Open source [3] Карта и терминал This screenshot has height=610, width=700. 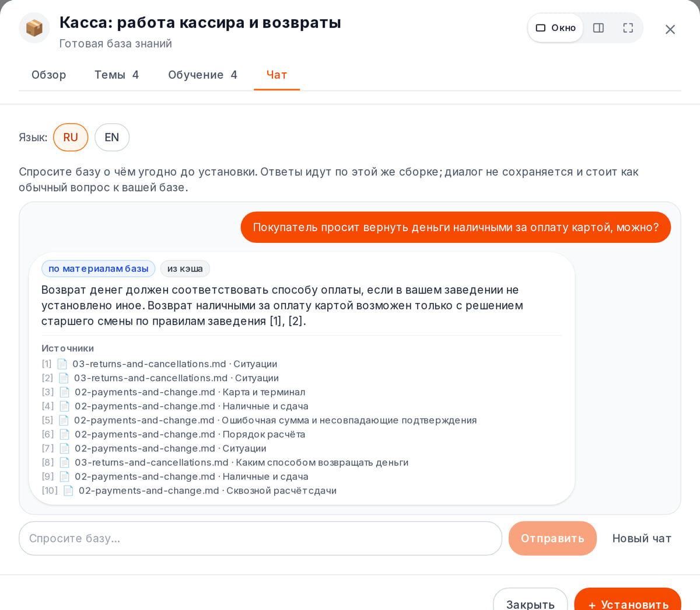[173, 392]
